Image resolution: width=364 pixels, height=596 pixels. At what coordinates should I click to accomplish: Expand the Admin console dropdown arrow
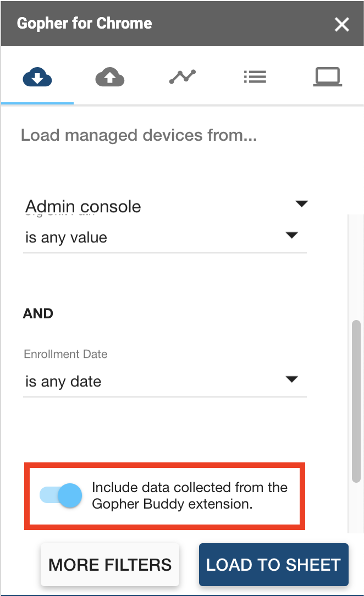[301, 205]
